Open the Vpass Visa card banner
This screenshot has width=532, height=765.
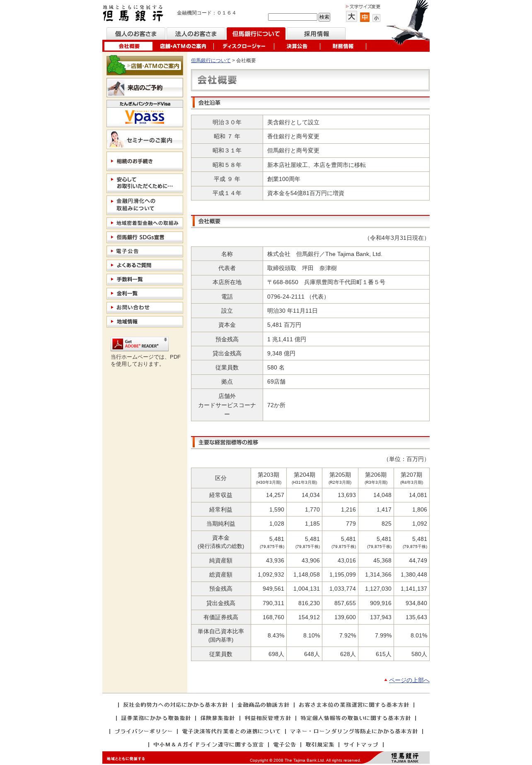pyautogui.click(x=145, y=113)
